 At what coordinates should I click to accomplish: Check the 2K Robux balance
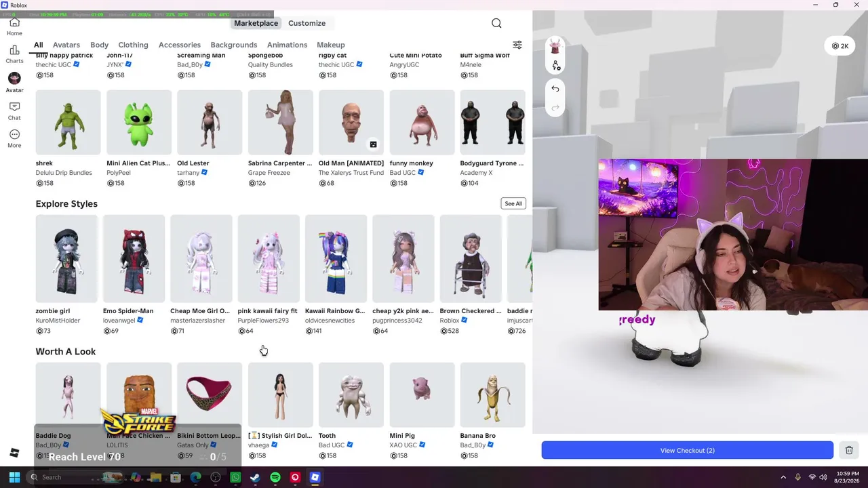coord(840,46)
